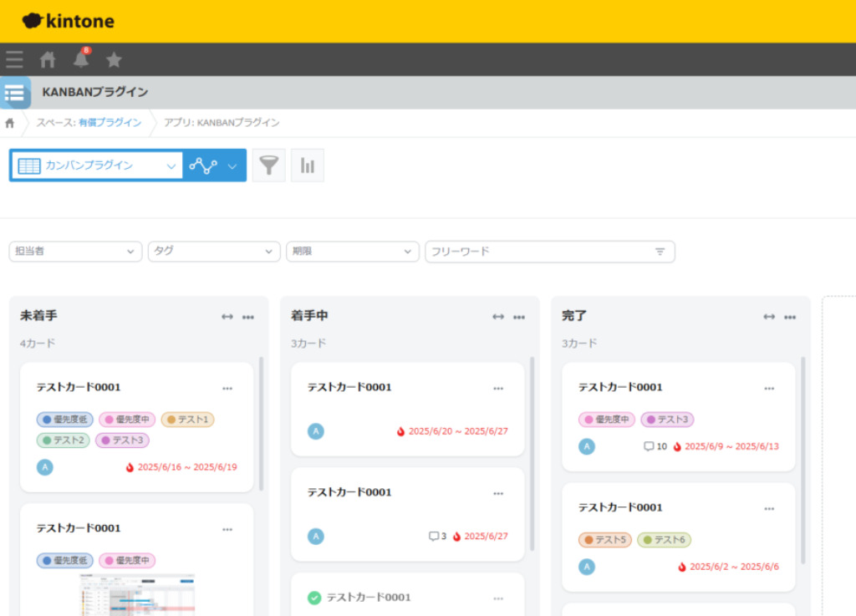Click the graph view icon
Image resolution: width=856 pixels, height=616 pixels.
203,165
